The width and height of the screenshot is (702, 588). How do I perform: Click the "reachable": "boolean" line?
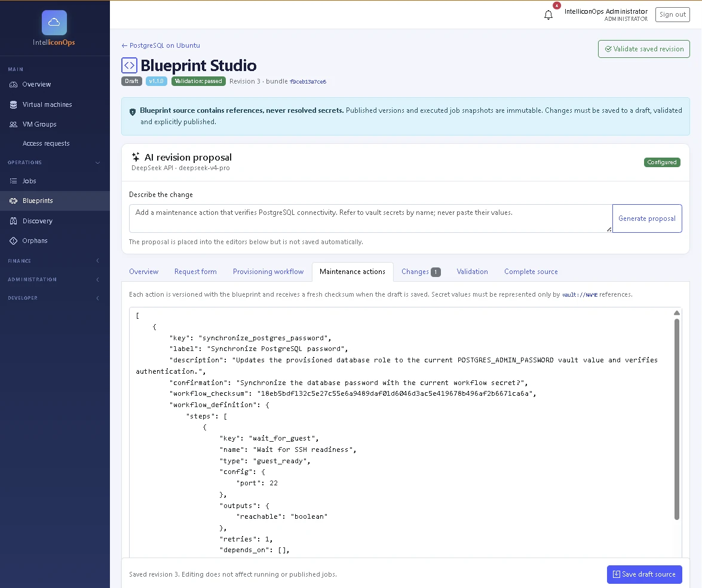(281, 516)
